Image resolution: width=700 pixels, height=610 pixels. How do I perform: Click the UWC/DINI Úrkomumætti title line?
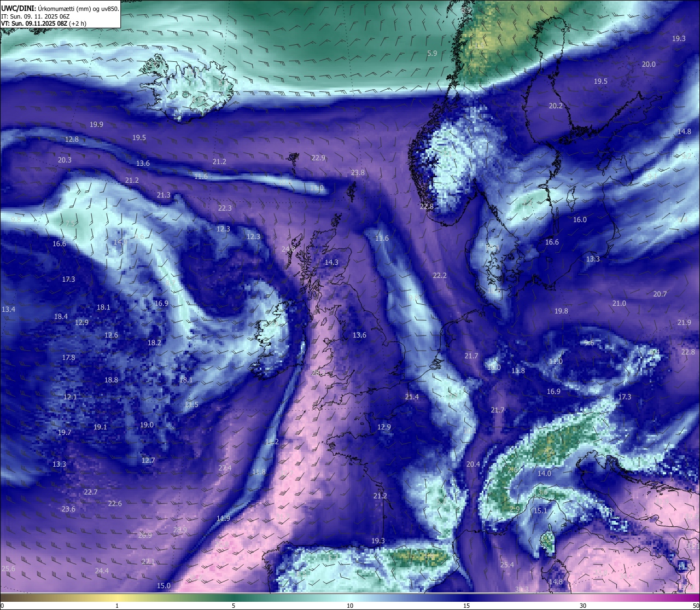click(60, 8)
